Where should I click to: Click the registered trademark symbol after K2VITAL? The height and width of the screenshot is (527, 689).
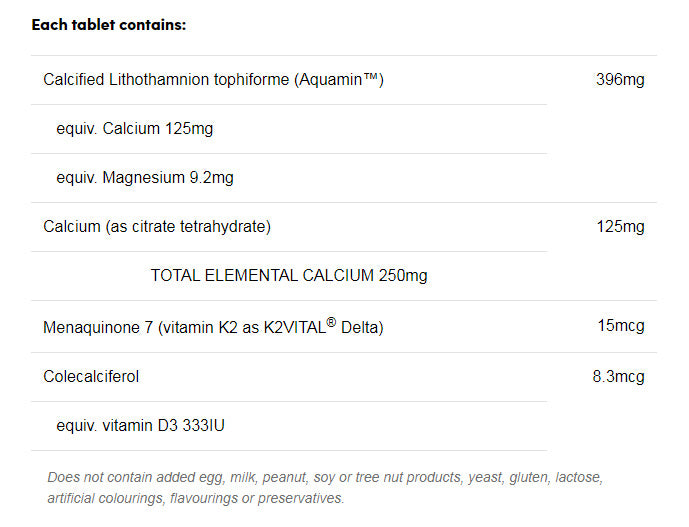[330, 322]
